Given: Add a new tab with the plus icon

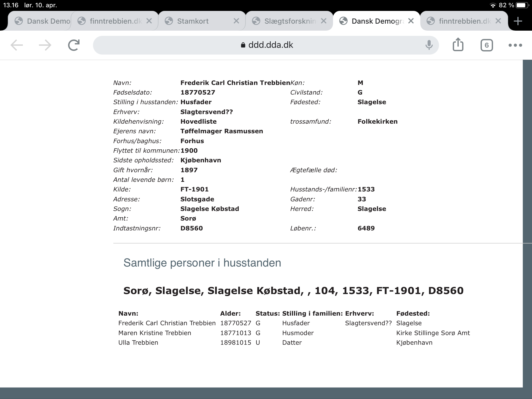Looking at the screenshot, I should pos(518,21).
